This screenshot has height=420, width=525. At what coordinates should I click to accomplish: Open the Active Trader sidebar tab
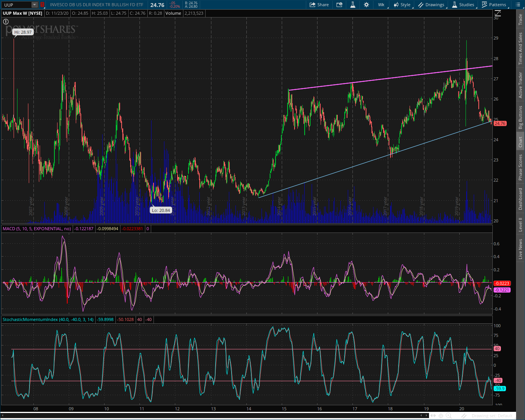(520, 85)
